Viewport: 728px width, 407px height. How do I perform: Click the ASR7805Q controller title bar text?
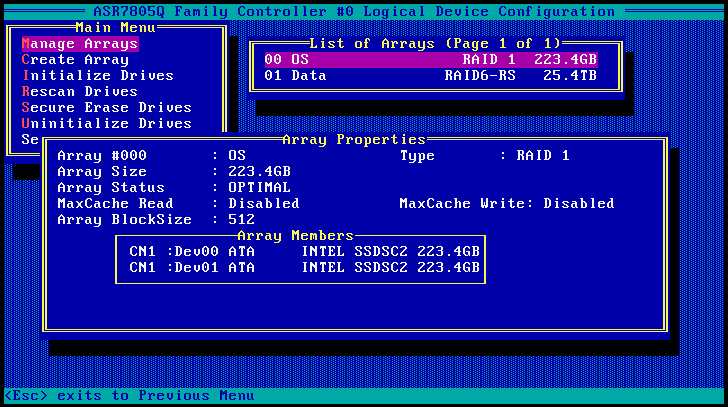(354, 12)
